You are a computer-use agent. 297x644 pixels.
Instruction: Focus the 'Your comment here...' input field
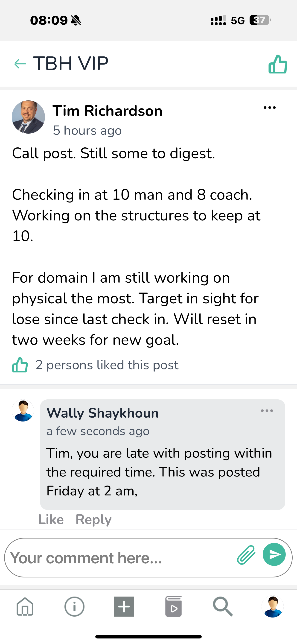pos(120,557)
